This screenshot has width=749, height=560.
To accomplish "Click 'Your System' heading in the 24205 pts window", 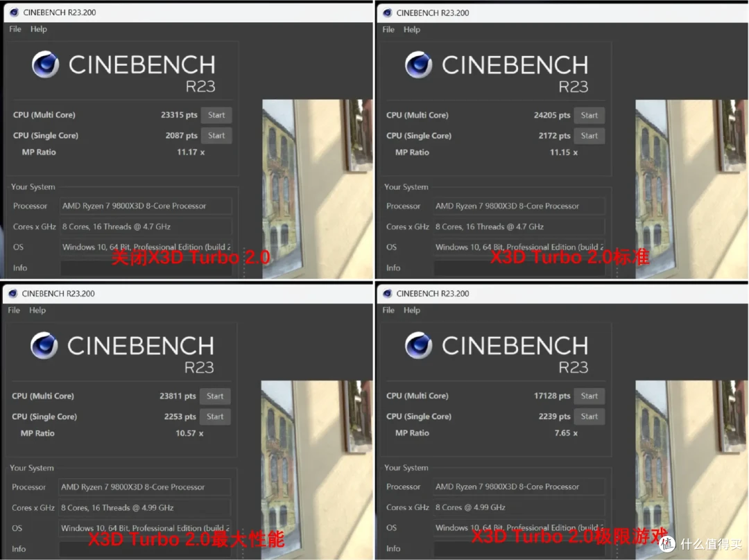I will (x=406, y=187).
